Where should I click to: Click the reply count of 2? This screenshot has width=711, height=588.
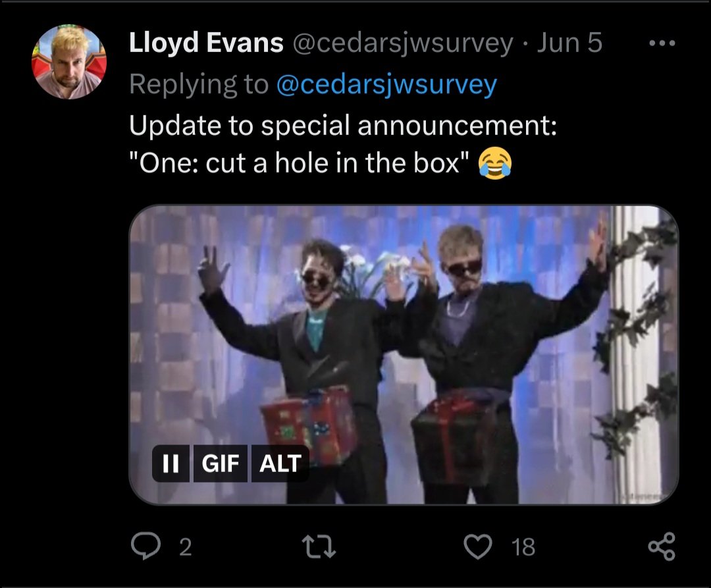pyautogui.click(x=186, y=547)
